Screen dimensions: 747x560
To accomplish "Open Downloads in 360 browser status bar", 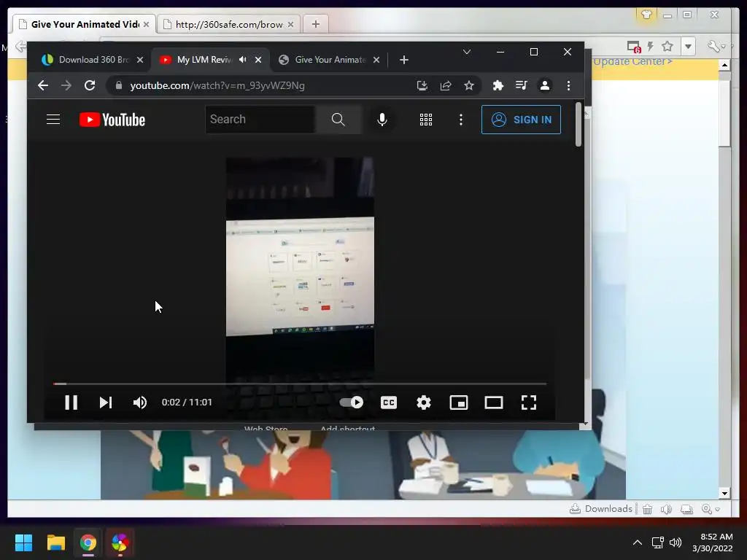I will [x=601, y=509].
